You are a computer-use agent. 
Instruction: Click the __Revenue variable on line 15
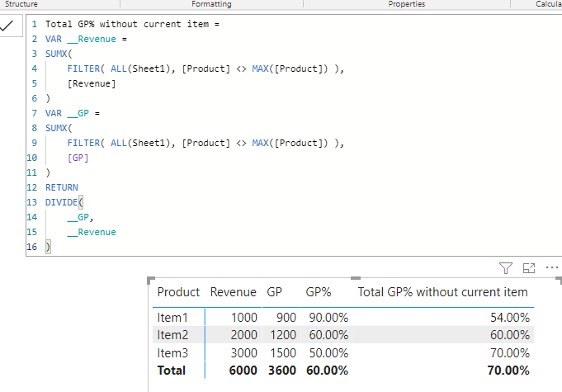click(92, 232)
